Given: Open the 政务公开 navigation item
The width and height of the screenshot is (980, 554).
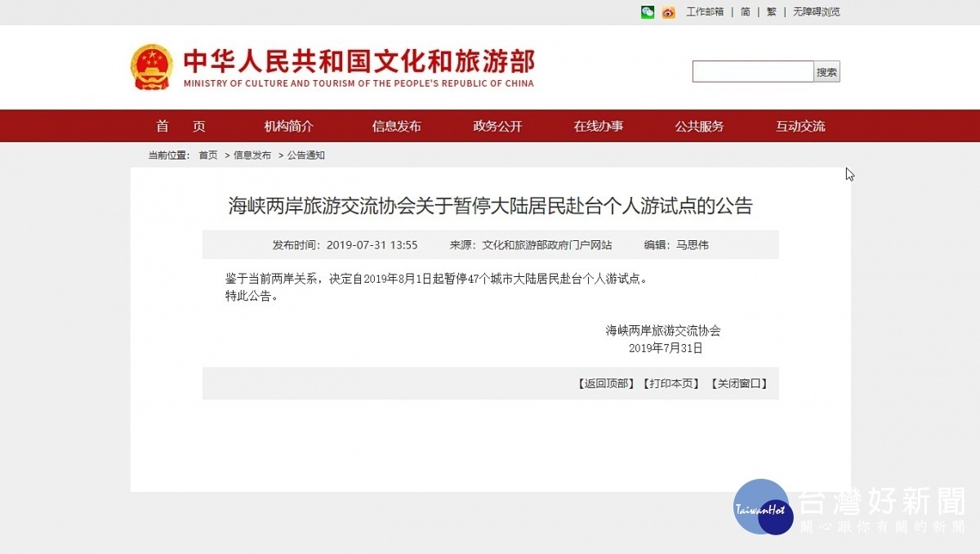Looking at the screenshot, I should click(x=497, y=127).
